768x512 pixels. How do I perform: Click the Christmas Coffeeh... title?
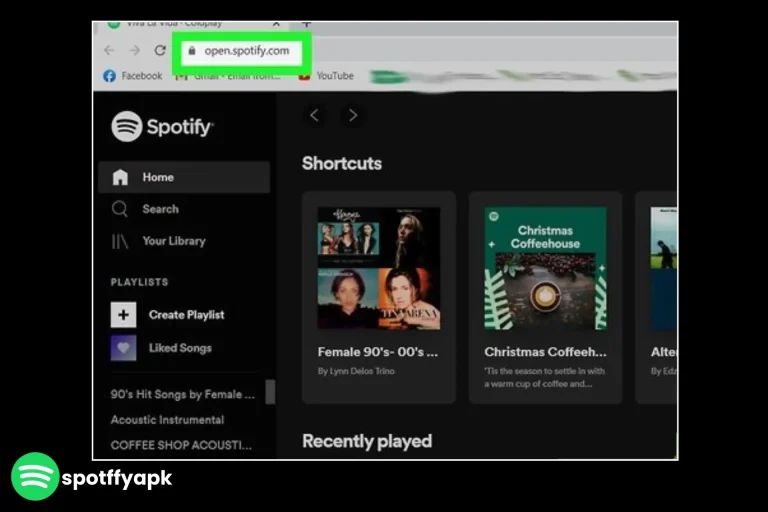(545, 352)
